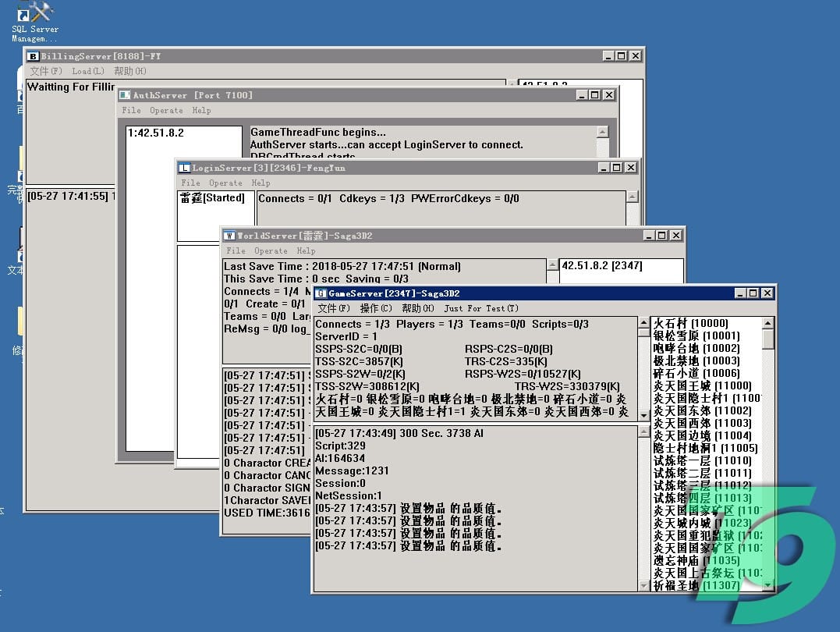The height and width of the screenshot is (632, 840).
Task: Click the GameServer window system icon
Action: click(321, 293)
